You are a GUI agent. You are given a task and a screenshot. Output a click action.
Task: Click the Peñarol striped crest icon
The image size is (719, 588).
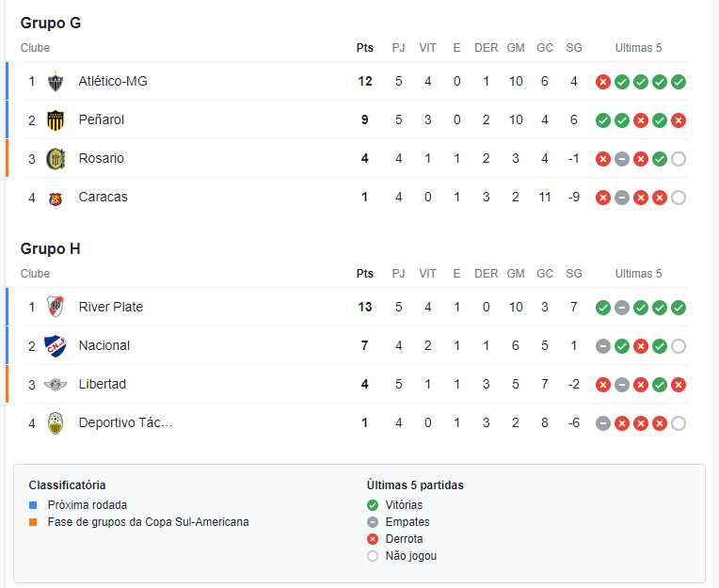(56, 120)
